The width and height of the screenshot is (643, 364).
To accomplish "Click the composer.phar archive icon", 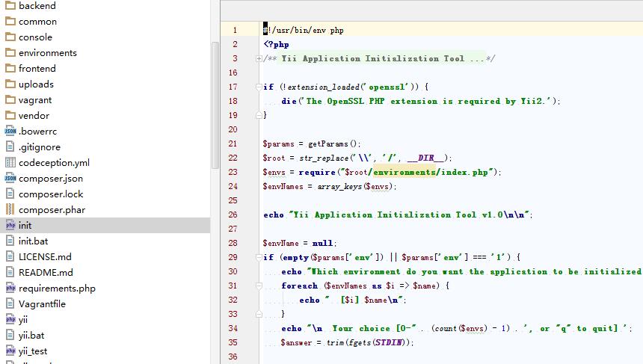I will 10,210.
